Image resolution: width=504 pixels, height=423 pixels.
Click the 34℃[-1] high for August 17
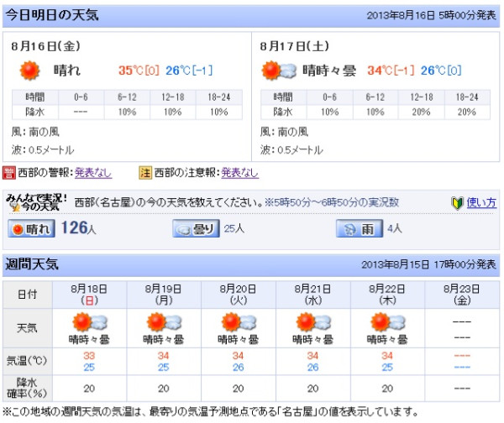pos(391,70)
